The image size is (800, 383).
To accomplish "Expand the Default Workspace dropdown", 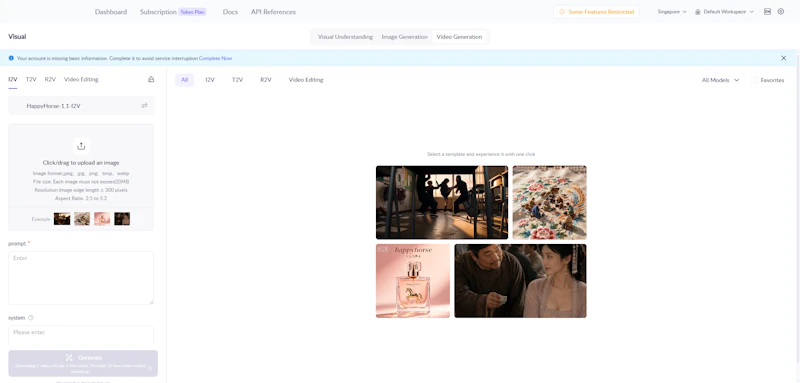I will pyautogui.click(x=724, y=12).
